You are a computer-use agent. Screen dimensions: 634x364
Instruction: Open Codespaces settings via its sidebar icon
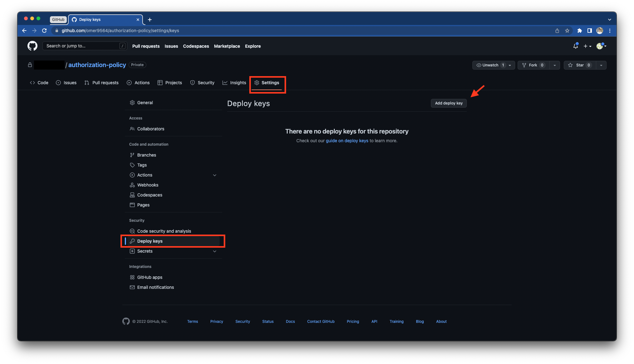click(x=133, y=195)
